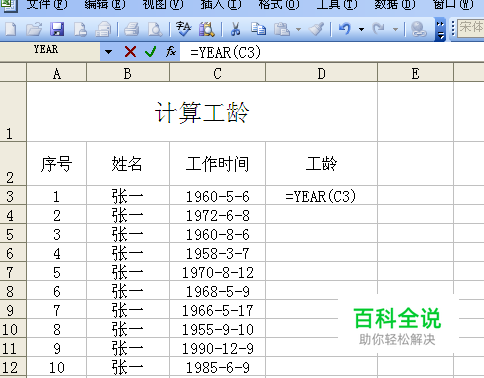Click the Research binoculars icon
This screenshot has width=484, height=378.
207,29
